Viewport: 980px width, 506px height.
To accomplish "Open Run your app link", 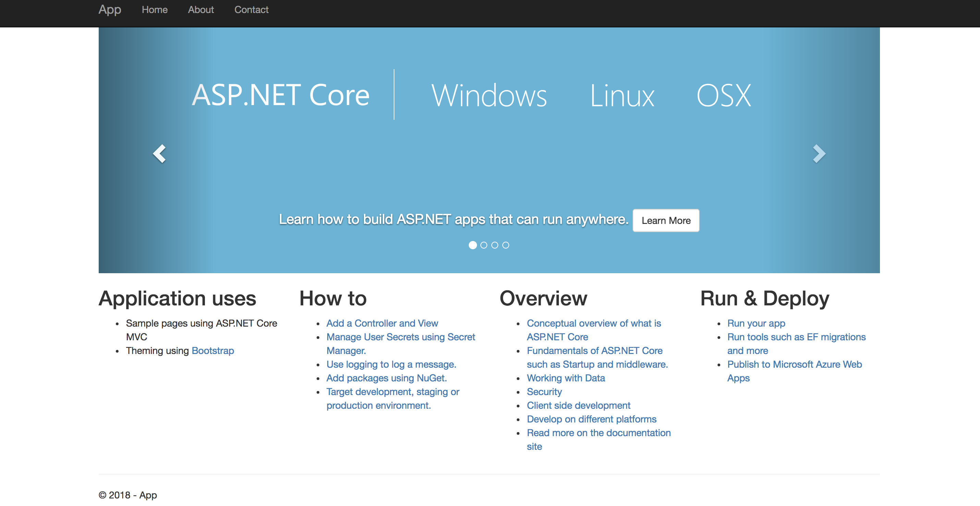I will (x=756, y=323).
